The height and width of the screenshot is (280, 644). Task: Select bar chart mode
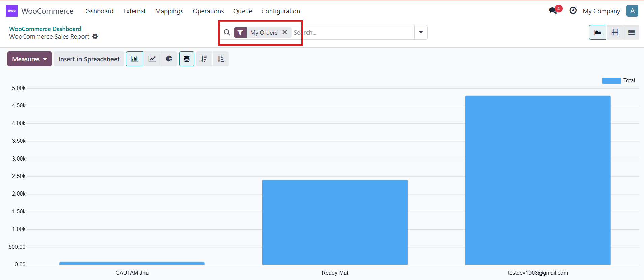coord(134,59)
